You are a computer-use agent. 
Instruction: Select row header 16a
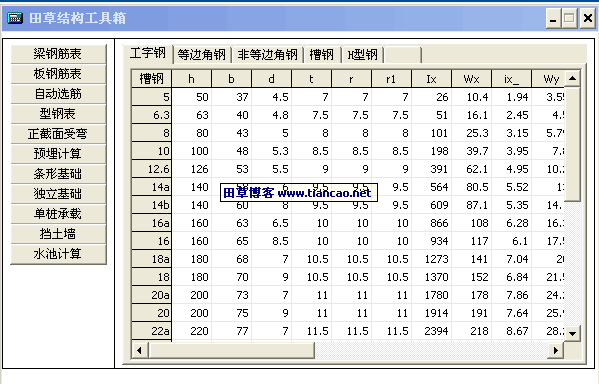pyautogui.click(x=152, y=223)
